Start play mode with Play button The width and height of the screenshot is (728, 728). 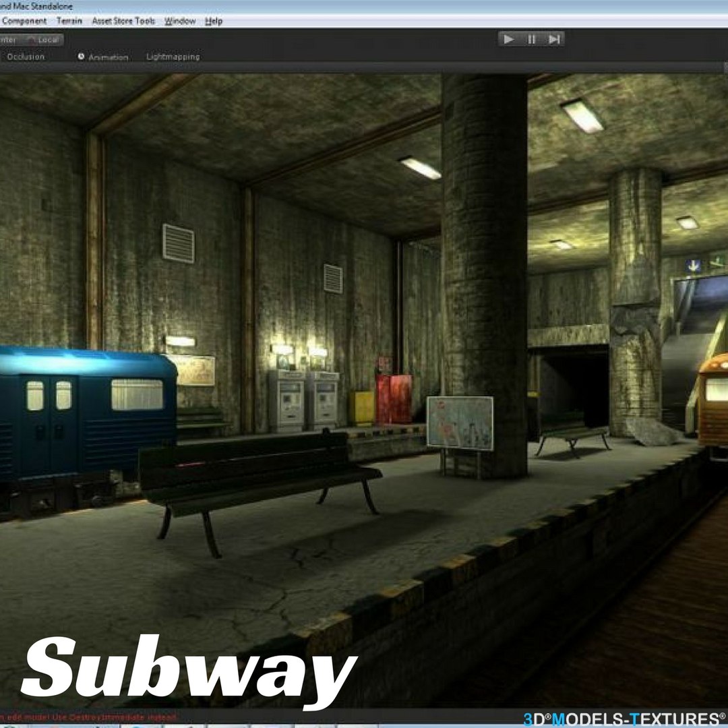point(509,40)
